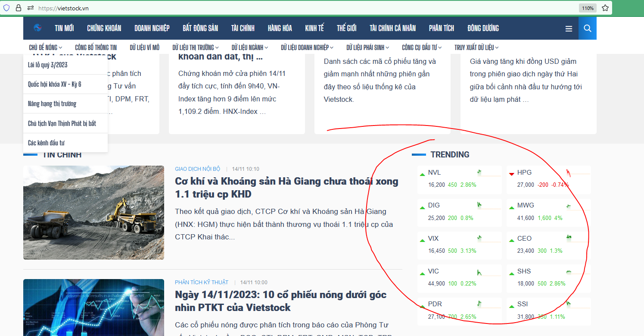Viewport: 644px width, 336px height.
Task: Open the NVL stock ticker
Action: click(434, 173)
